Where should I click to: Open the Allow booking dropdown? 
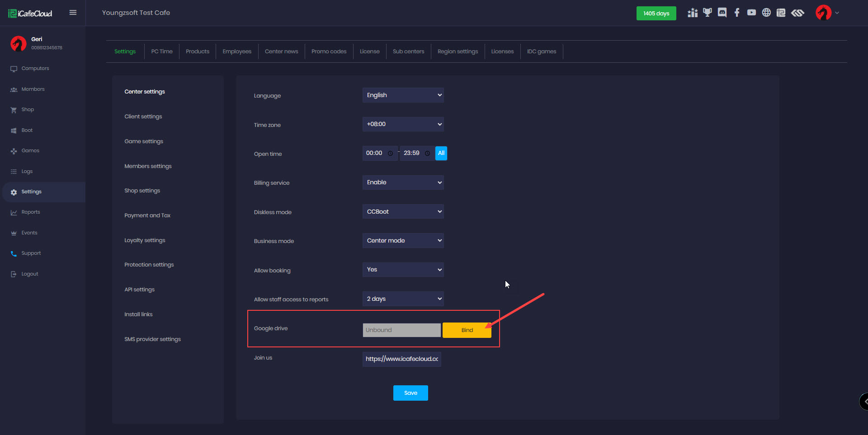[x=403, y=270]
